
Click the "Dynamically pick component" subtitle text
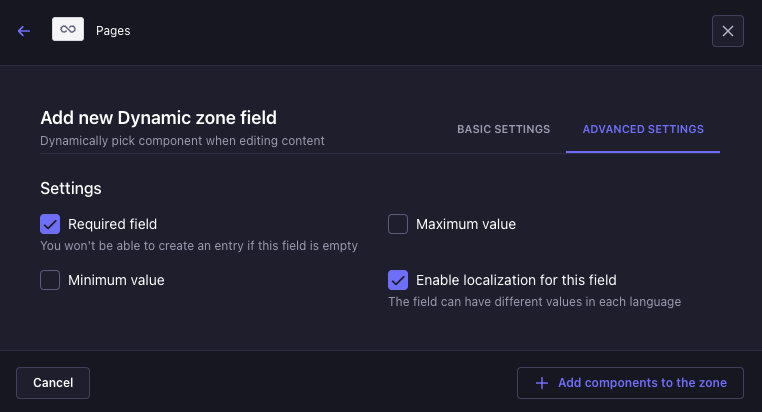[x=182, y=141]
